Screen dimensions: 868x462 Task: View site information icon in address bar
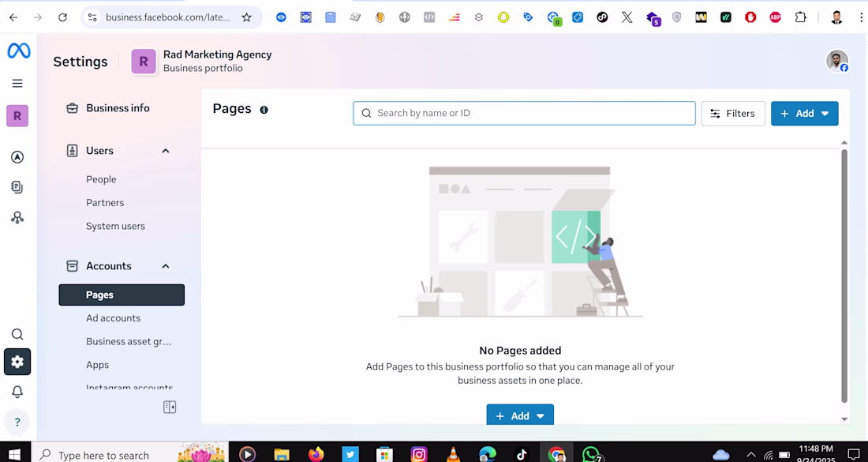[x=92, y=17]
